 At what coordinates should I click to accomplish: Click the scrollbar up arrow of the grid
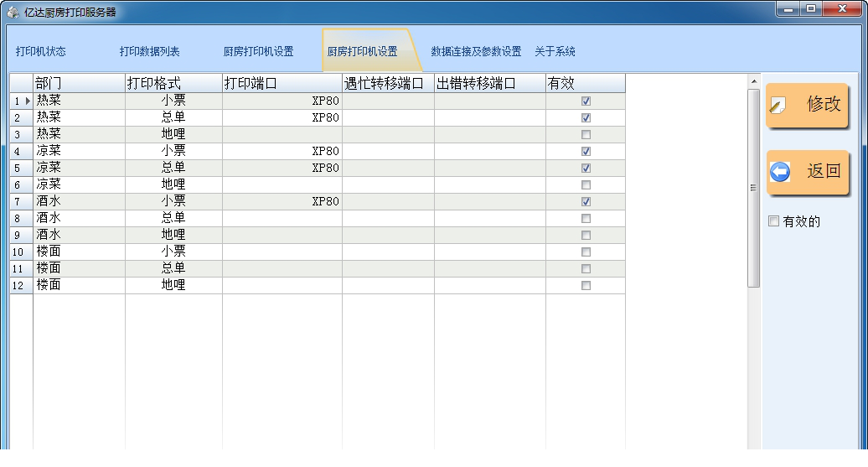tap(753, 81)
